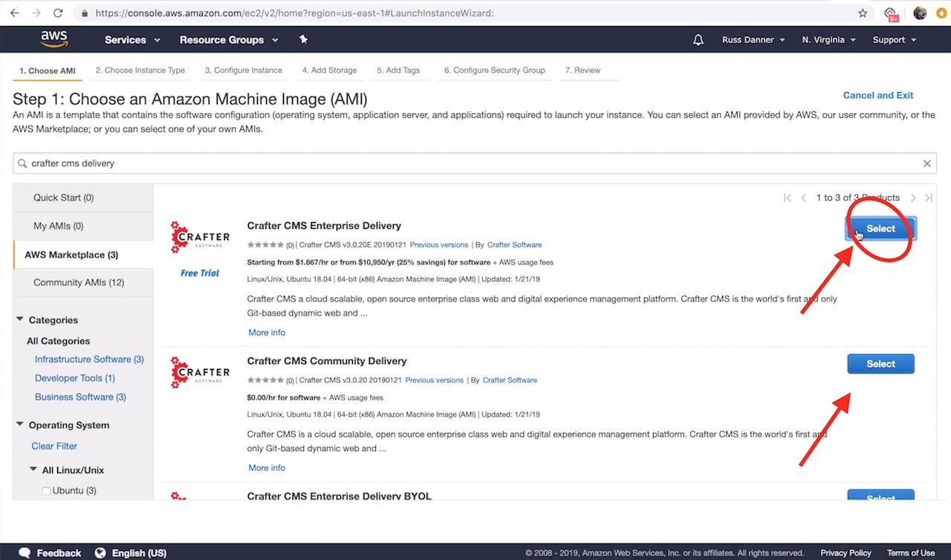Screen dimensions: 951x560
Task: Clear the search box with X icon
Action: click(x=927, y=163)
